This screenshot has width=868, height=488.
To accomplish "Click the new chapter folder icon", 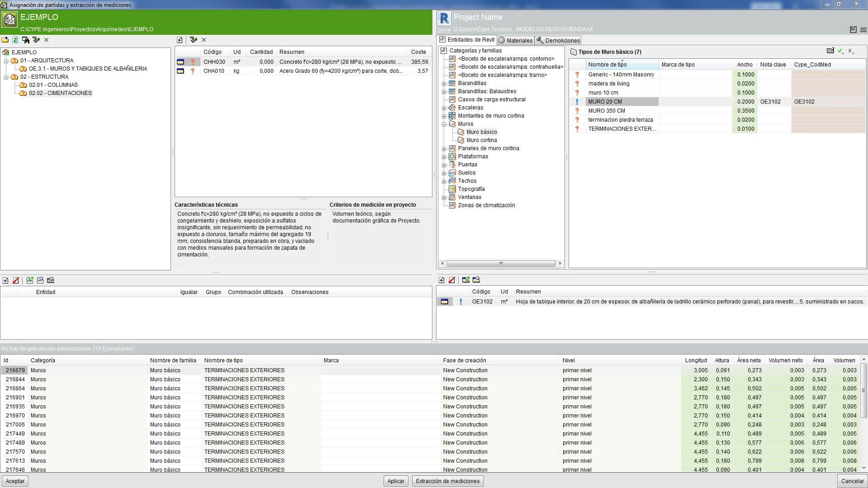I will click(5, 40).
